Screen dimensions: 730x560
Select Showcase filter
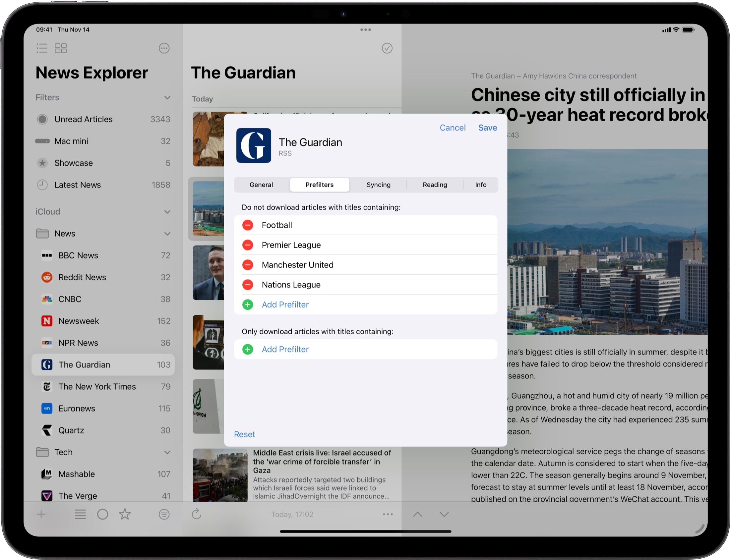(103, 163)
